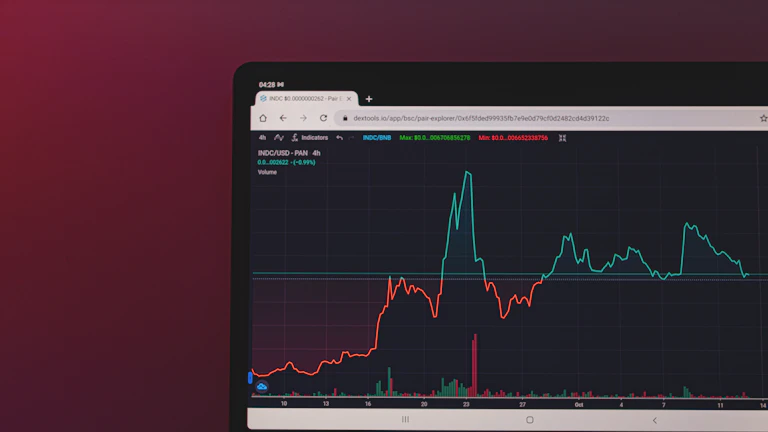Image resolution: width=768 pixels, height=432 pixels.
Task: Open the 4h timeframe dropdown
Action: (262, 137)
